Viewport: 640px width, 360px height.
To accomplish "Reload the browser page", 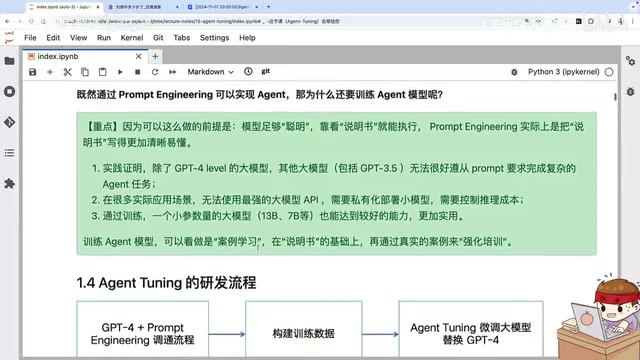I will point(31,21).
